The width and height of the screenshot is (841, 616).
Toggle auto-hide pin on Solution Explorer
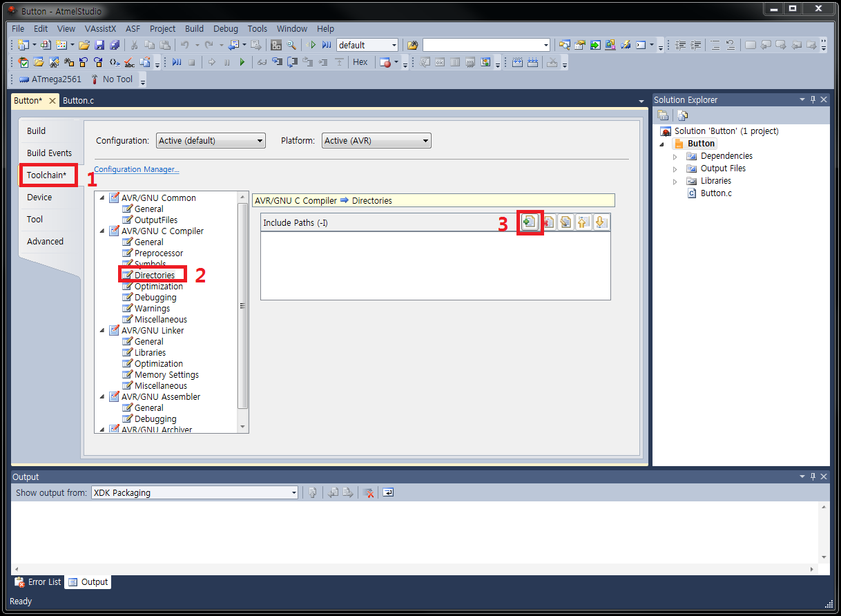coord(813,99)
